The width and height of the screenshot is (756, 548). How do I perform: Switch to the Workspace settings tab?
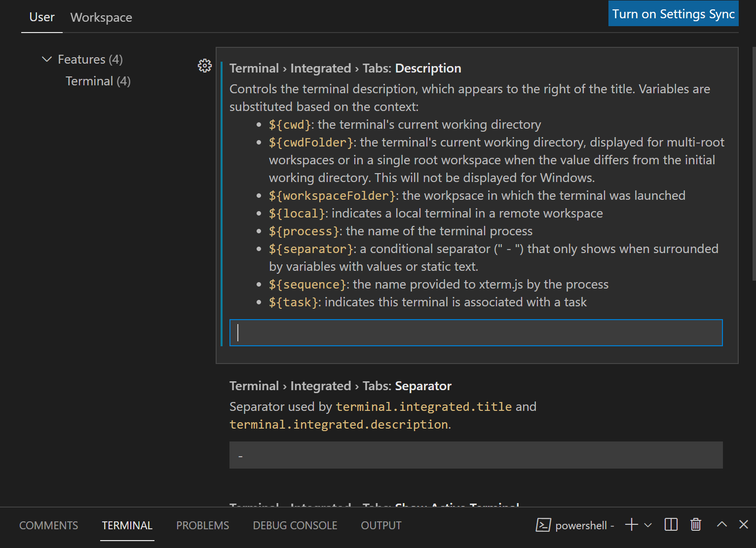(101, 18)
